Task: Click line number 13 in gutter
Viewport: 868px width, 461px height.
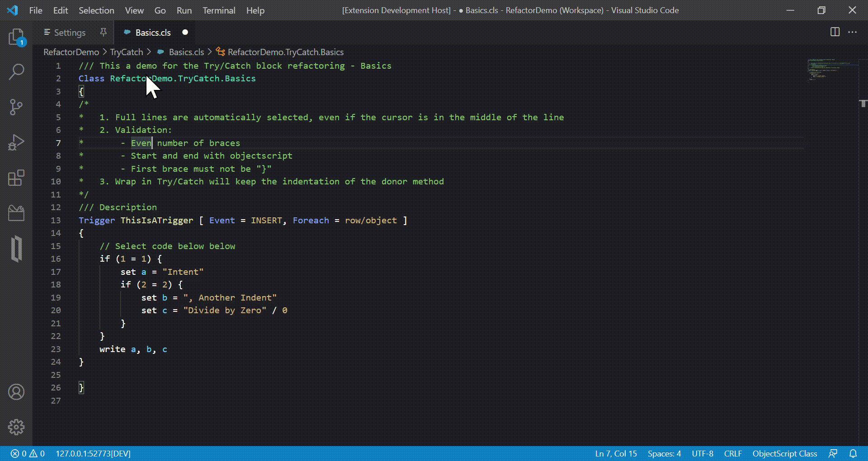Action: (x=56, y=220)
